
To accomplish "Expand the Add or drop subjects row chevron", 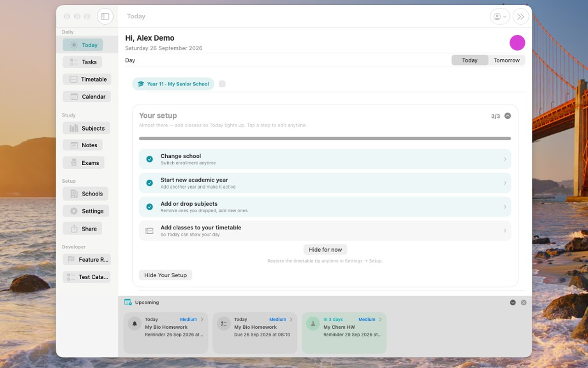I will pyautogui.click(x=505, y=207).
